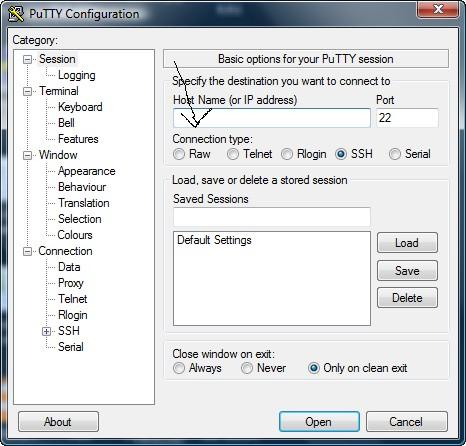The height and width of the screenshot is (446, 466).
Task: Open the Data category
Action: coord(69,267)
